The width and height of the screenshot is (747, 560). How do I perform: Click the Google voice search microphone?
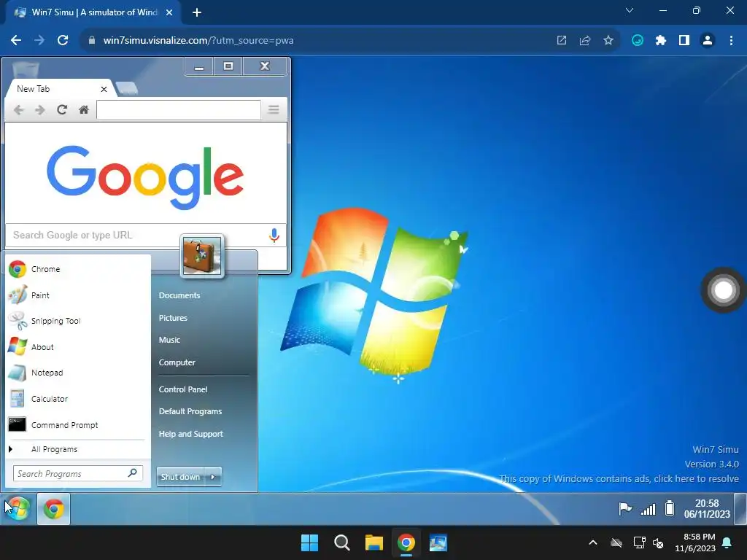coord(274,236)
